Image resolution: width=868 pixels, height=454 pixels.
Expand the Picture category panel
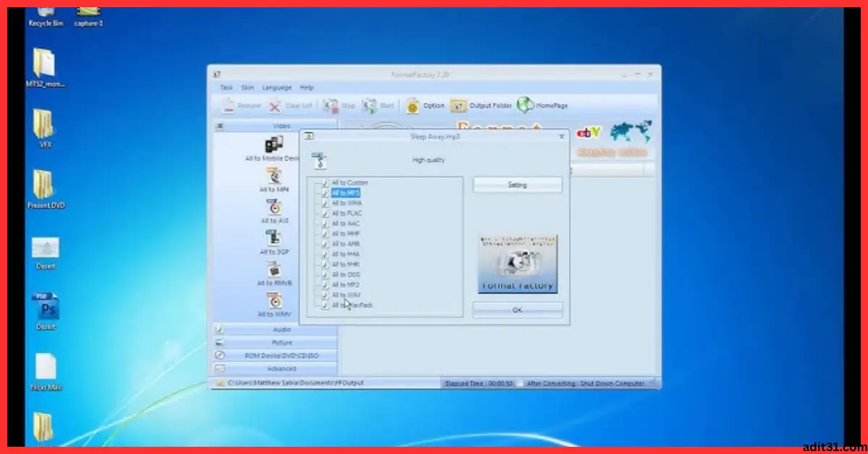[x=276, y=342]
